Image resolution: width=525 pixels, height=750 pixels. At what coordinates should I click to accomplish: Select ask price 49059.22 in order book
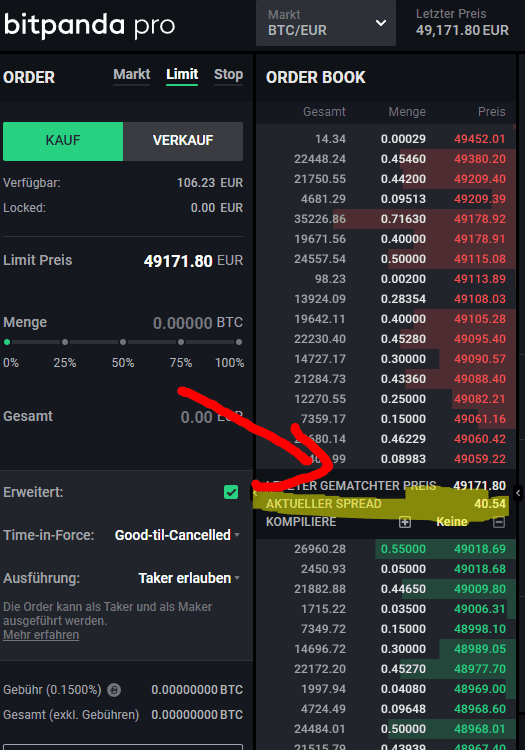click(x=480, y=459)
